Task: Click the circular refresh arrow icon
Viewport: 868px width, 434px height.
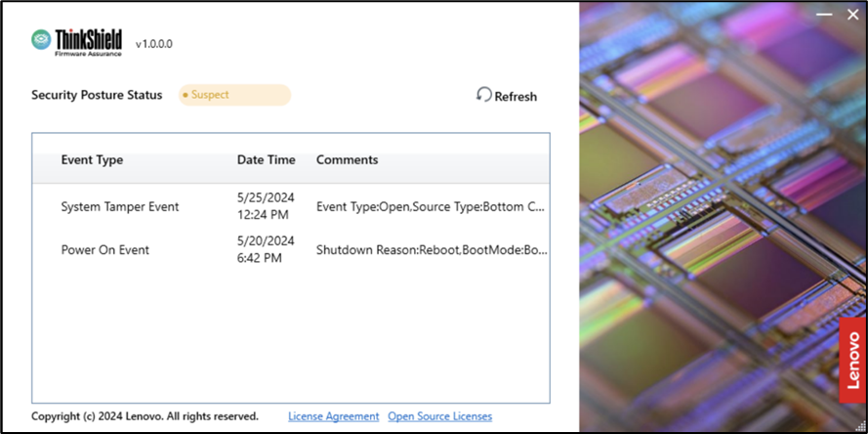Action: pos(484,95)
